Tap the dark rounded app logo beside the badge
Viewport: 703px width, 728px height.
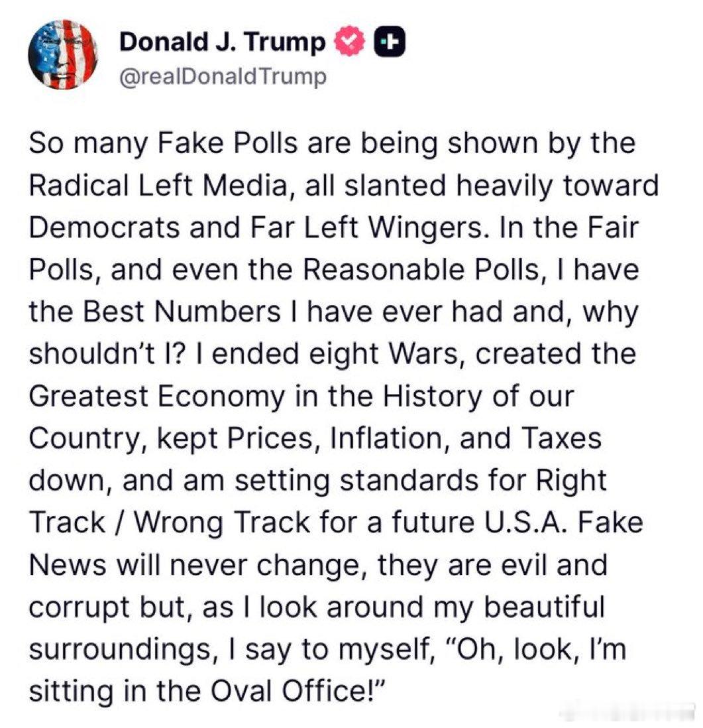point(390,41)
